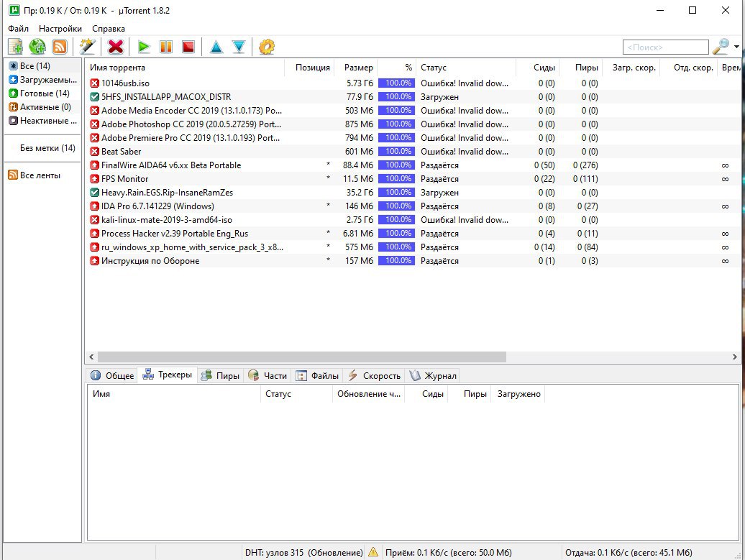Image resolution: width=745 pixels, height=560 pixels.
Task: Click error icon of 10146usb.iso torrent
Action: 94,83
